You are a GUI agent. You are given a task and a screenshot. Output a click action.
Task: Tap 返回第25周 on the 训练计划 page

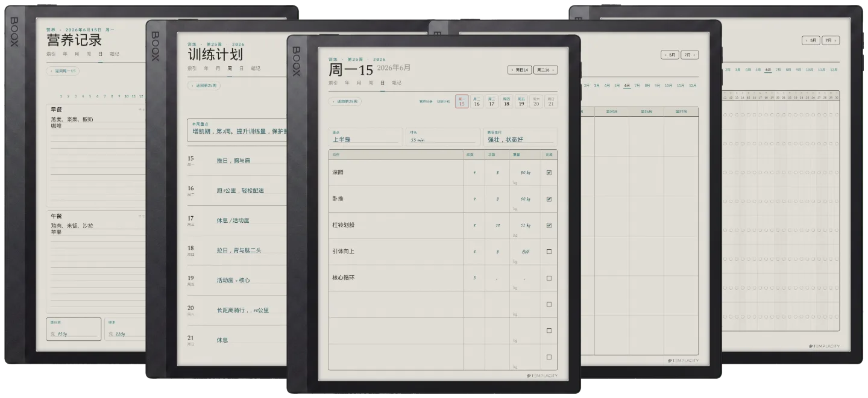(x=204, y=86)
